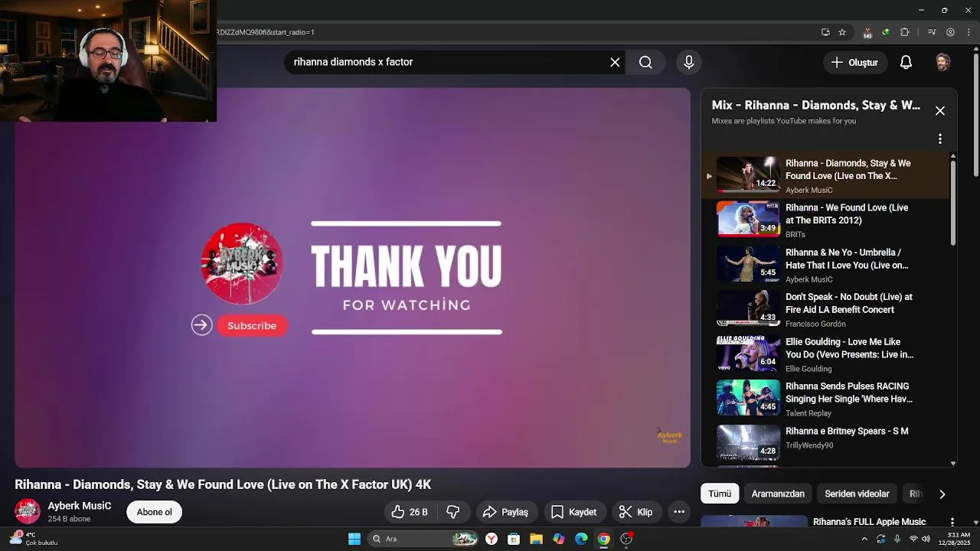Screen dimensions: 980x551
Task: Open the Ayberk MusiC channel avatar under the video
Action: pos(28,511)
